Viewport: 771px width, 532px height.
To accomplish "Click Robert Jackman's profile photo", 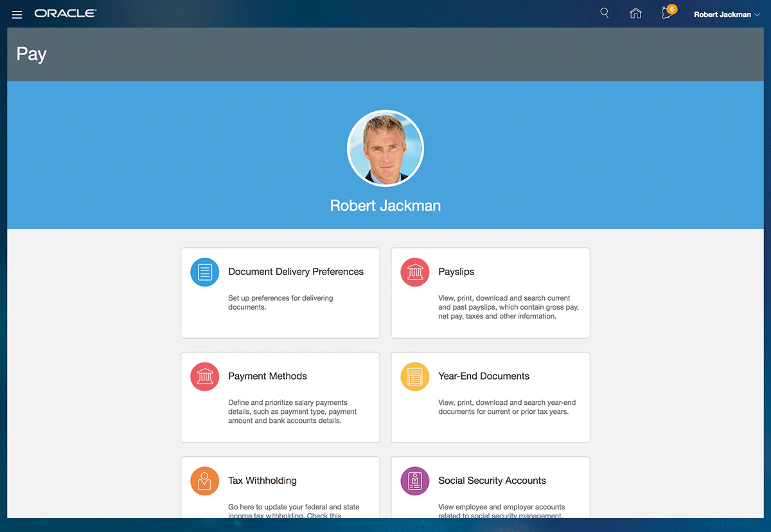I will [385, 148].
